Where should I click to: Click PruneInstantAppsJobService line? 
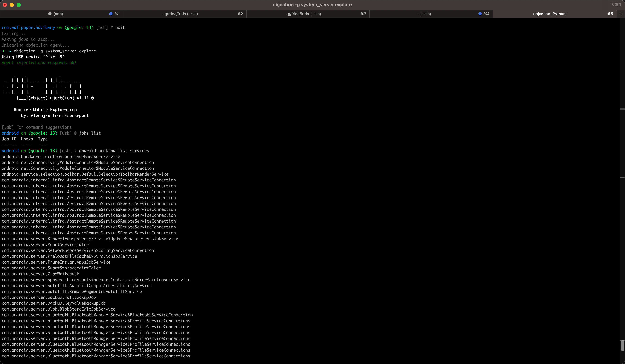click(x=56, y=262)
